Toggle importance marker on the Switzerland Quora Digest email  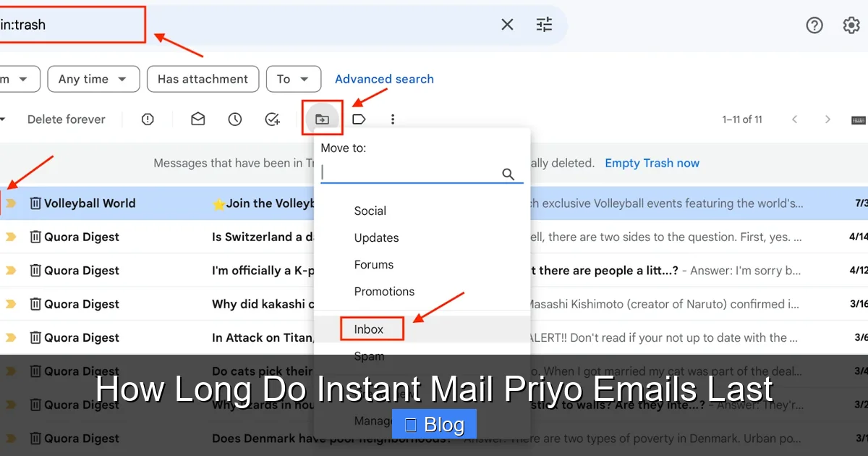[x=10, y=237]
